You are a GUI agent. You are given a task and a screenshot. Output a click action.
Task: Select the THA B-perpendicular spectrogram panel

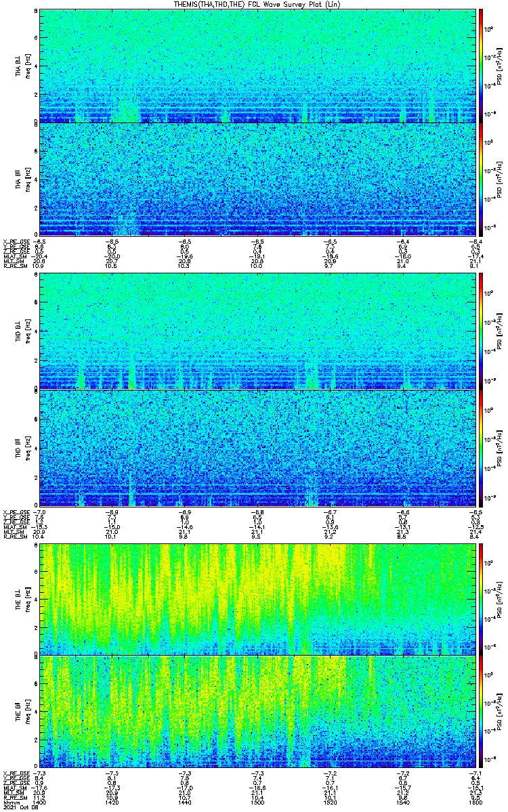(x=257, y=66)
